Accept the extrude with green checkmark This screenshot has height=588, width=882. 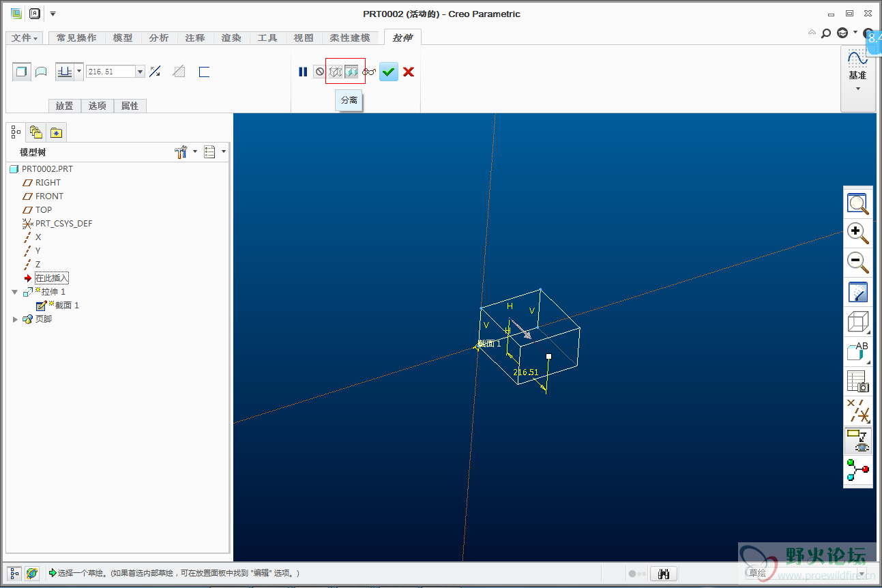pyautogui.click(x=389, y=72)
